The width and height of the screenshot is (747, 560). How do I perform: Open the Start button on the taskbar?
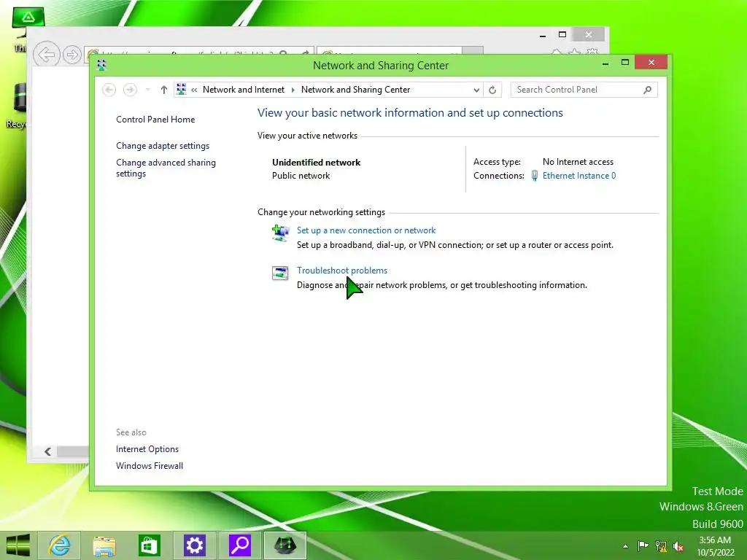click(x=18, y=545)
